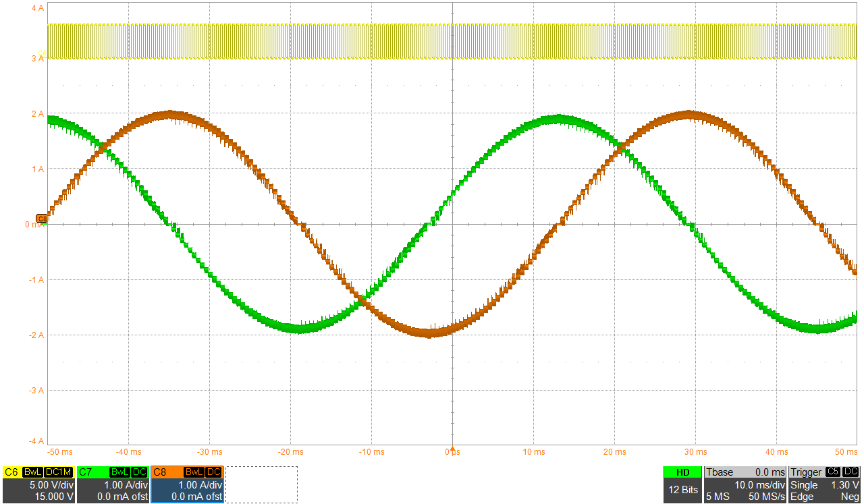Click the DC badge in Trigger descriptor
This screenshot has width=864, height=504.
[x=850, y=472]
